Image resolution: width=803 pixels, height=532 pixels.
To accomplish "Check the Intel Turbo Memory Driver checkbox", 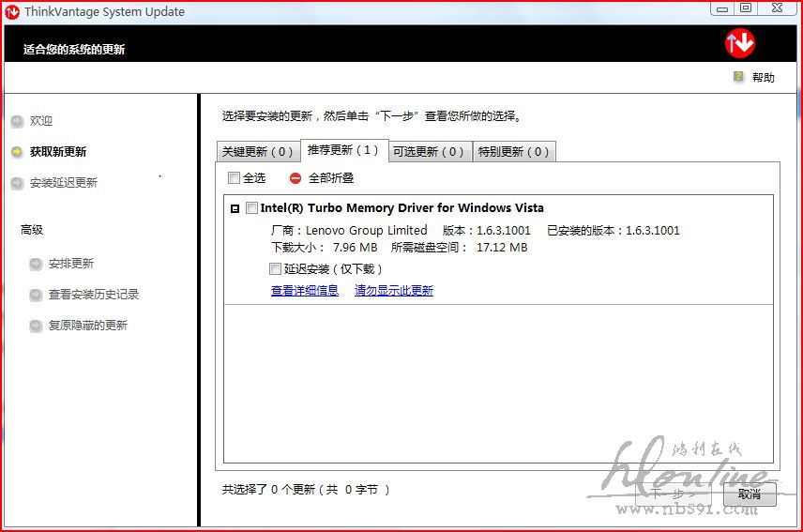I will click(251, 208).
